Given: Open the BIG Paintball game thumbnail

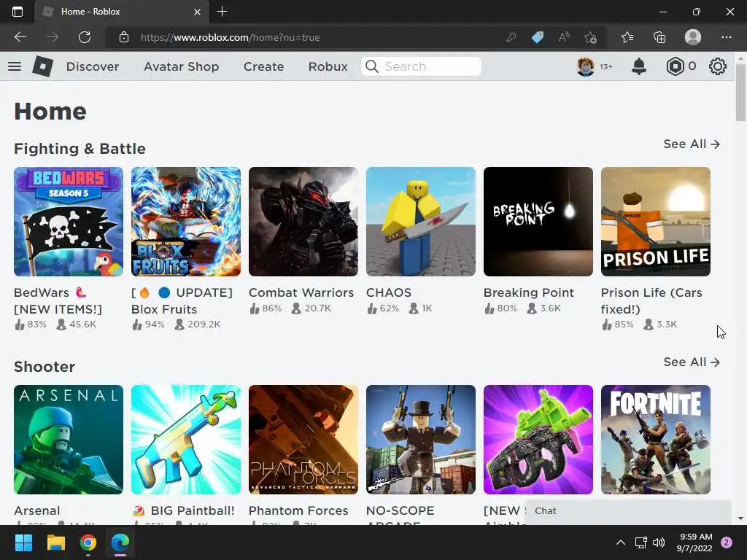Looking at the screenshot, I should [186, 440].
